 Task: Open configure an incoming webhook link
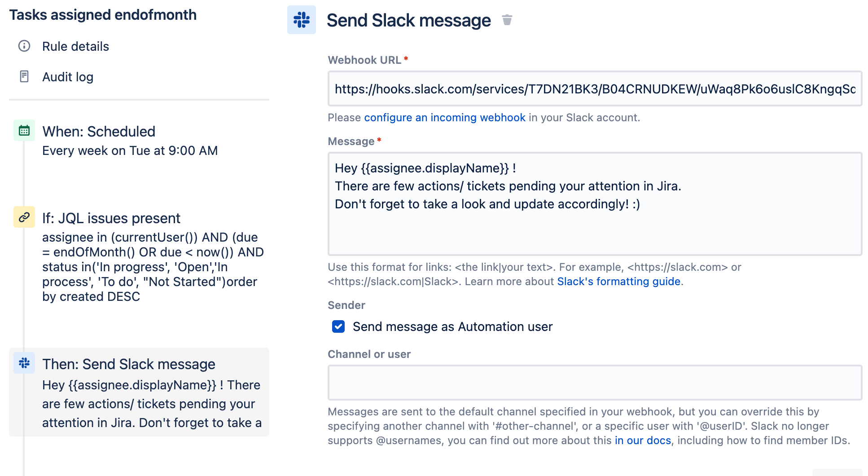tap(445, 118)
